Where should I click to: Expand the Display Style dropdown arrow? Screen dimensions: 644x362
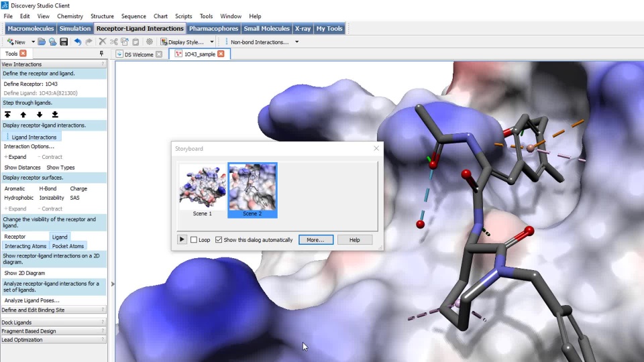pyautogui.click(x=212, y=42)
